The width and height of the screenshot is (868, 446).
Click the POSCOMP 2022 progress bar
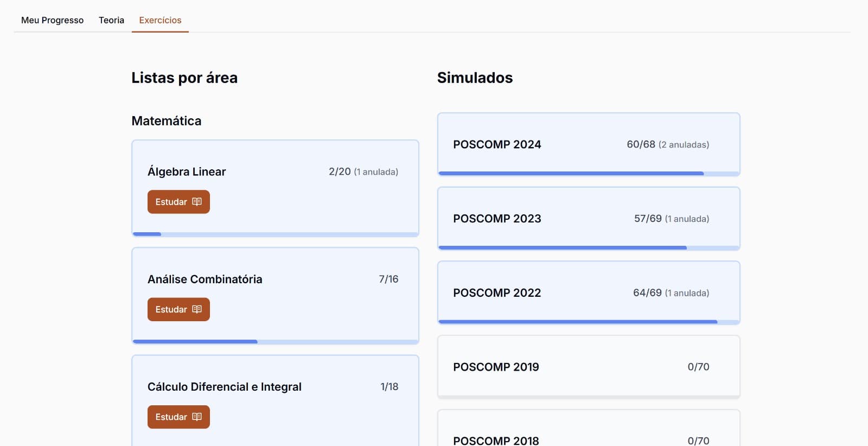click(588, 322)
